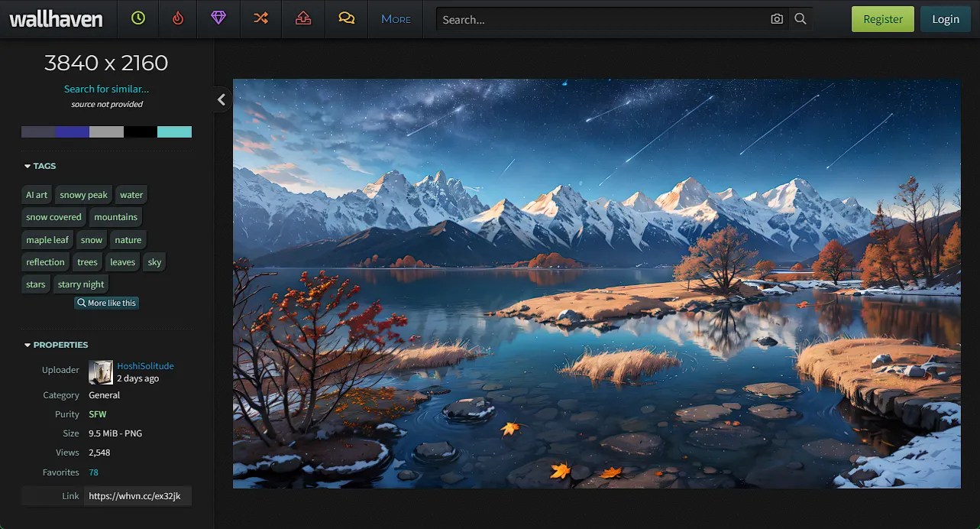Open the latest wallpapers clock icon
980x529 pixels.
coord(138,19)
